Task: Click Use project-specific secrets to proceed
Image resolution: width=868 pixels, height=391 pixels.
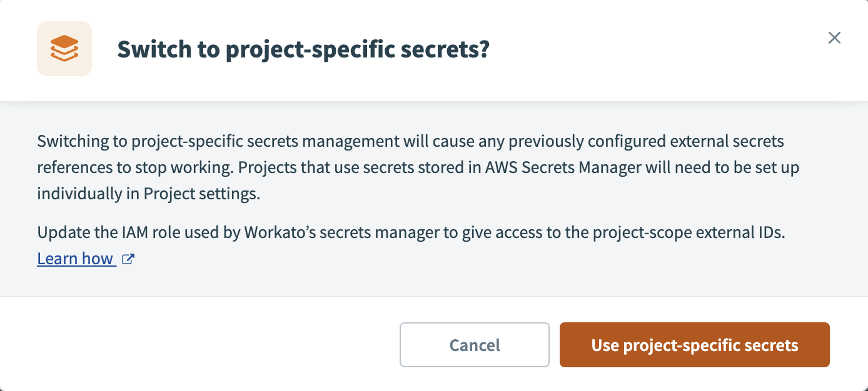Action: point(694,345)
